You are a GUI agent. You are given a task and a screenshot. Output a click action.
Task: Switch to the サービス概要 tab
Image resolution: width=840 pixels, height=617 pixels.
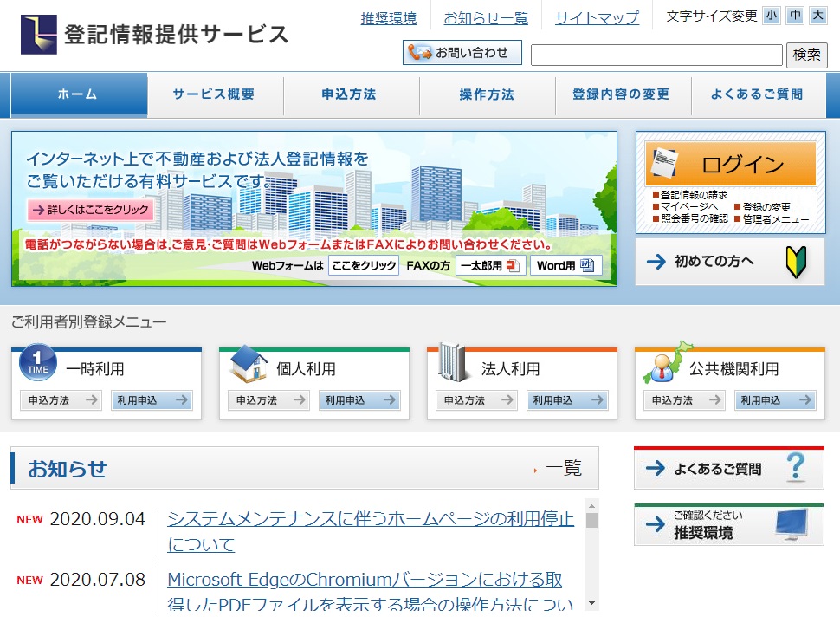[216, 95]
